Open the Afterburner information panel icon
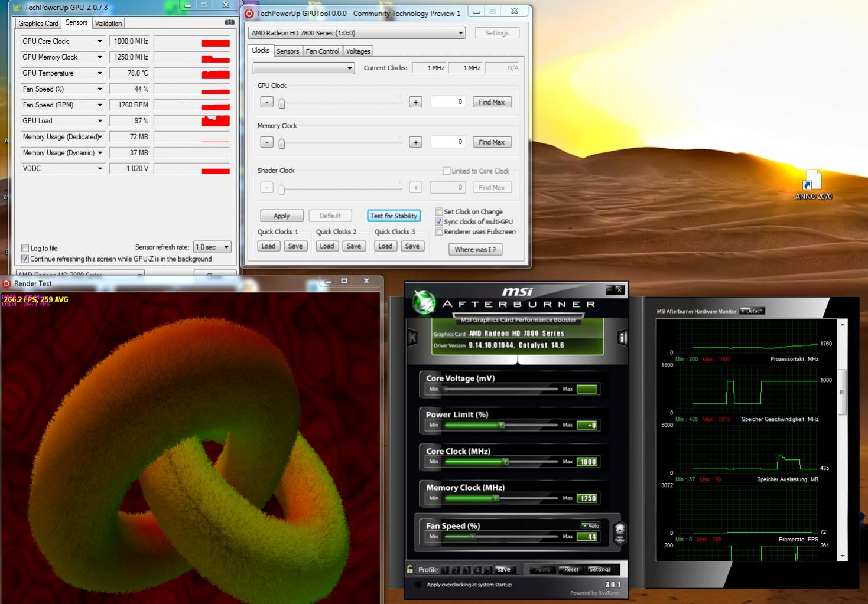 coord(622,337)
